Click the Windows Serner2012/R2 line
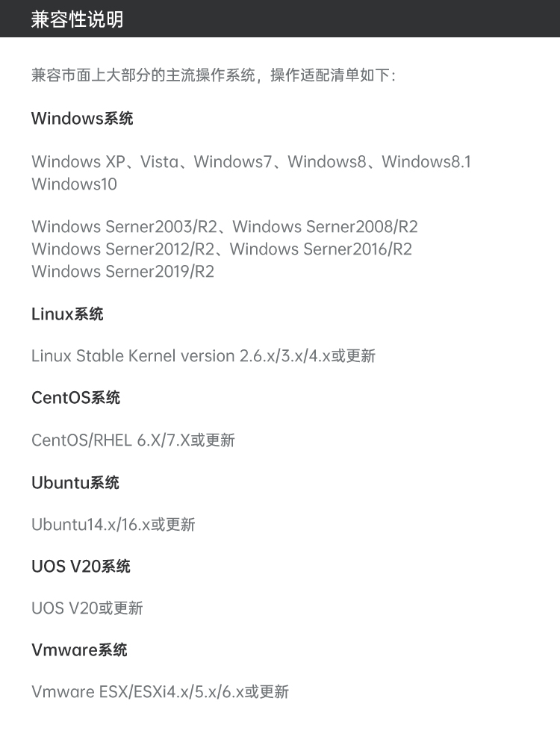Screen dimensions: 560x751 click(x=123, y=249)
